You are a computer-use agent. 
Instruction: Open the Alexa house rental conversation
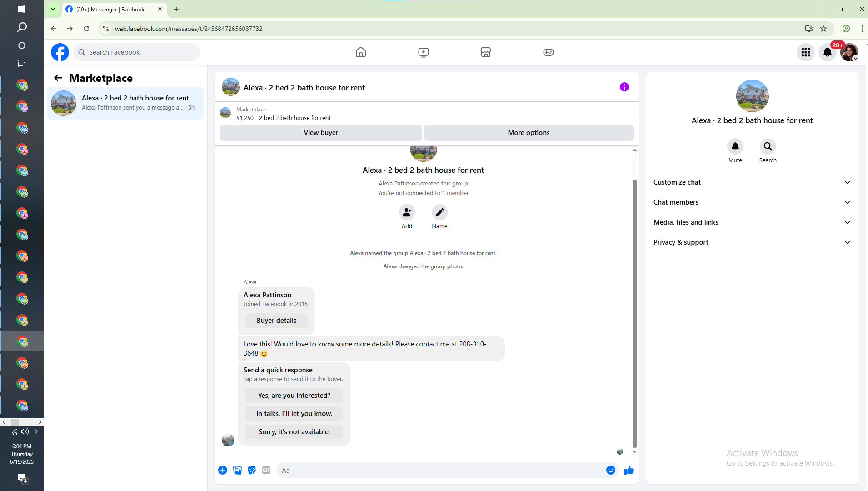125,103
